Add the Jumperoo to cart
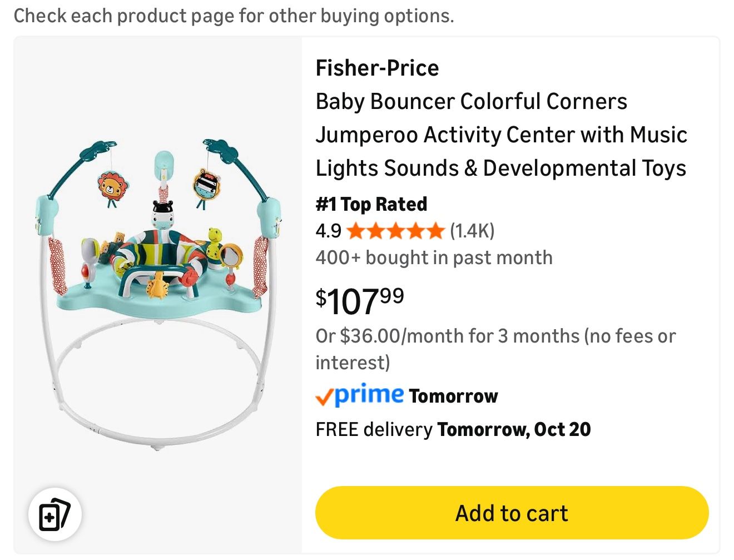The image size is (734, 560). [510, 513]
